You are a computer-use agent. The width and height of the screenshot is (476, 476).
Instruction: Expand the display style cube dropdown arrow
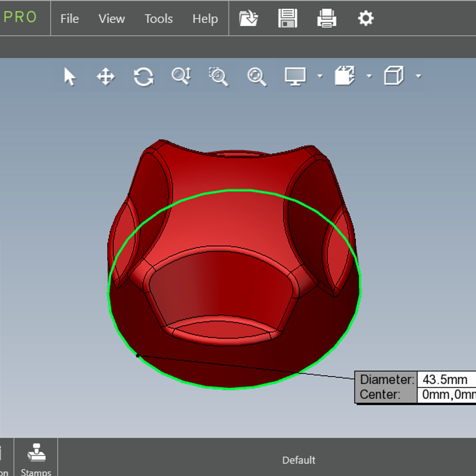418,76
